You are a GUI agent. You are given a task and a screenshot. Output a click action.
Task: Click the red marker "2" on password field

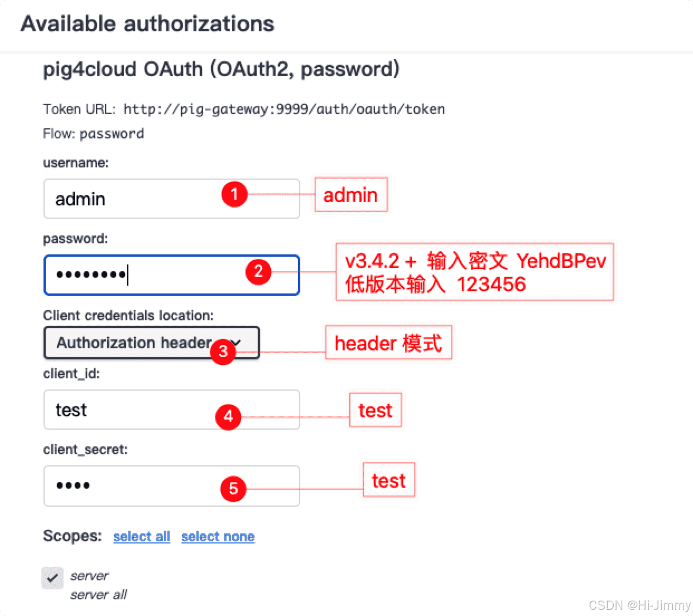tap(258, 273)
